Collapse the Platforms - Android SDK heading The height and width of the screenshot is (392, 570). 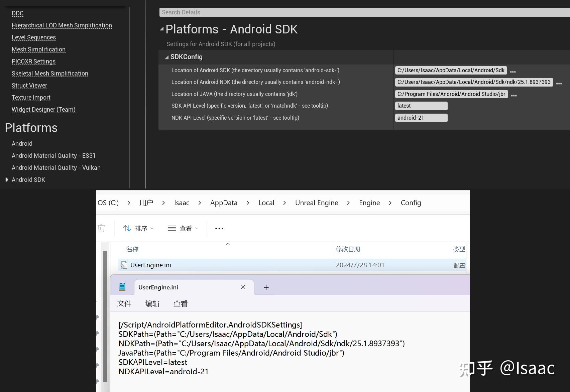[161, 29]
